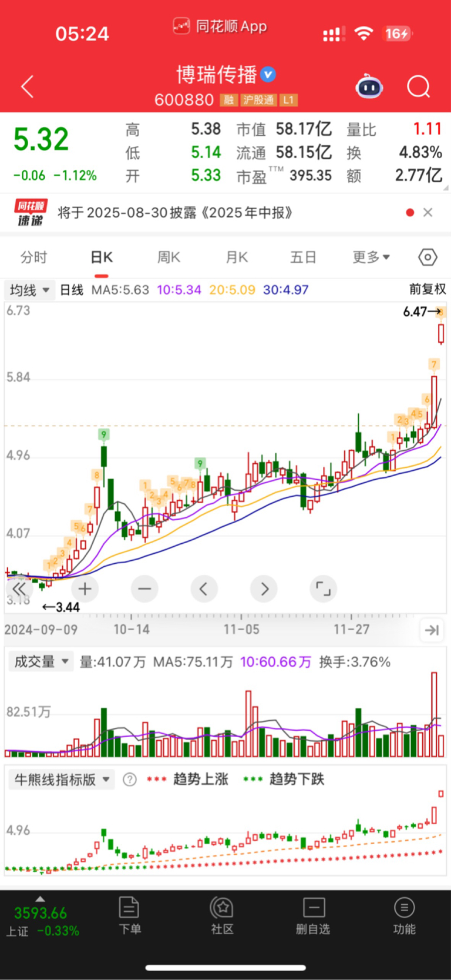
Task: Tap the 沪股通 badge
Action: pyautogui.click(x=258, y=100)
